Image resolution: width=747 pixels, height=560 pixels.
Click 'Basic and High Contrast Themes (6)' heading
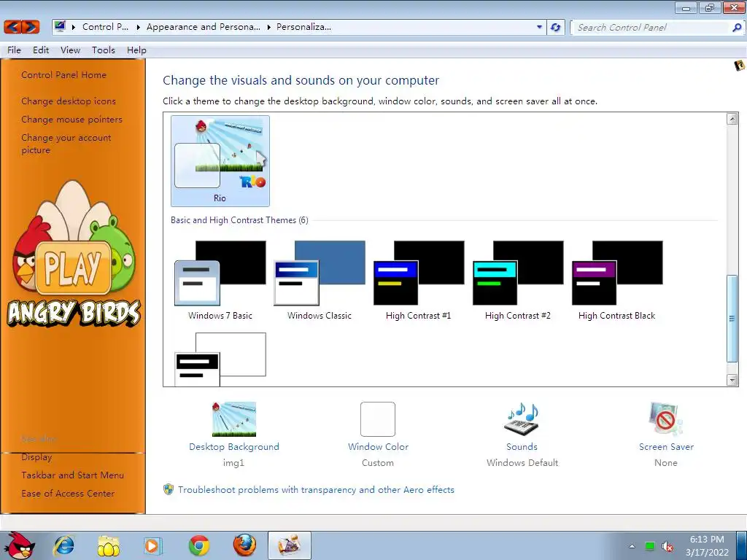point(239,220)
